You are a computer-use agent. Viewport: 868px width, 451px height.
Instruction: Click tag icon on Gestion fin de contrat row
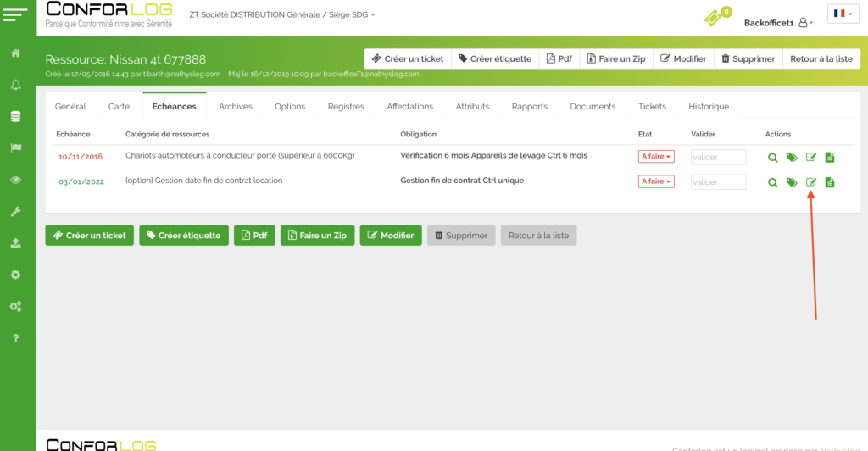click(x=792, y=182)
